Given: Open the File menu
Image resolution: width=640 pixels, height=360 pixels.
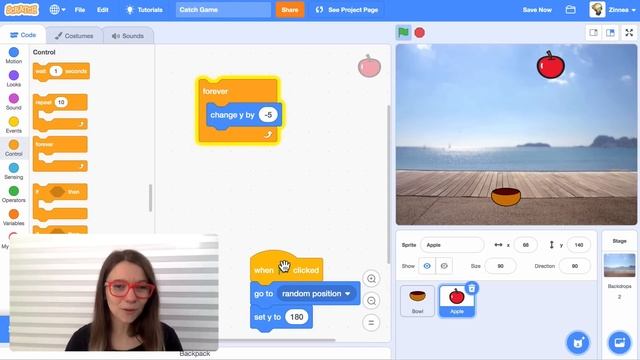Looking at the screenshot, I should tap(80, 9).
